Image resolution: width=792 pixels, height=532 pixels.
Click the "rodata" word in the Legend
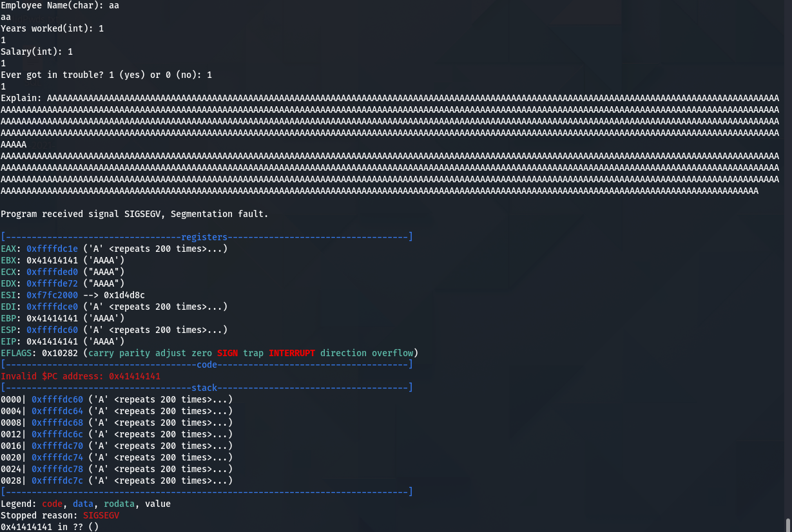[x=119, y=504]
